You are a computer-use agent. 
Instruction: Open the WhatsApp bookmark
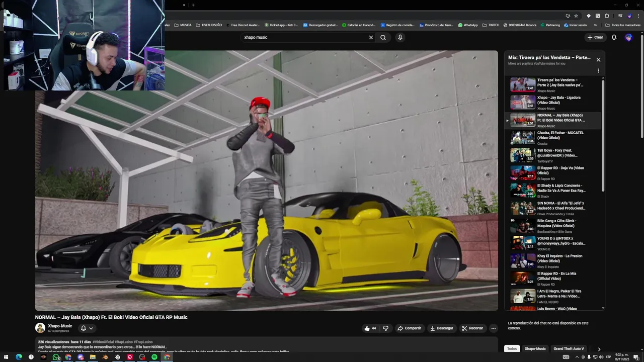pyautogui.click(x=468, y=25)
